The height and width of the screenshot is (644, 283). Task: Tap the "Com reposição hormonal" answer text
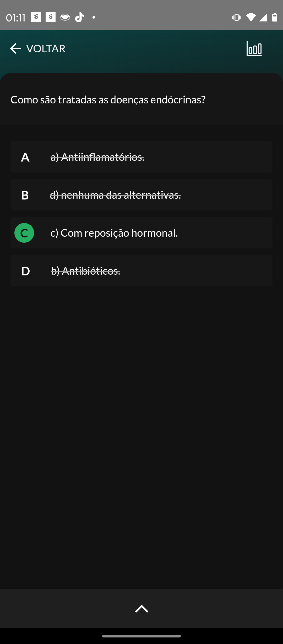click(x=114, y=233)
